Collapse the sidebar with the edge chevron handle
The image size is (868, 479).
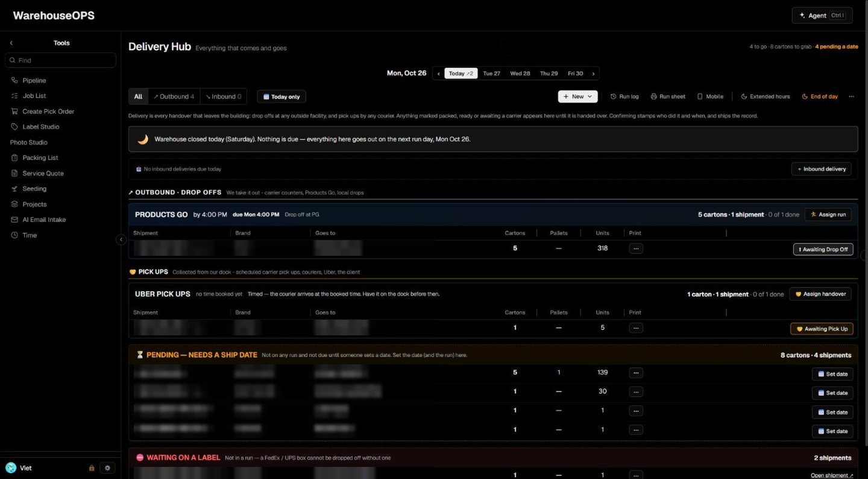(x=121, y=239)
